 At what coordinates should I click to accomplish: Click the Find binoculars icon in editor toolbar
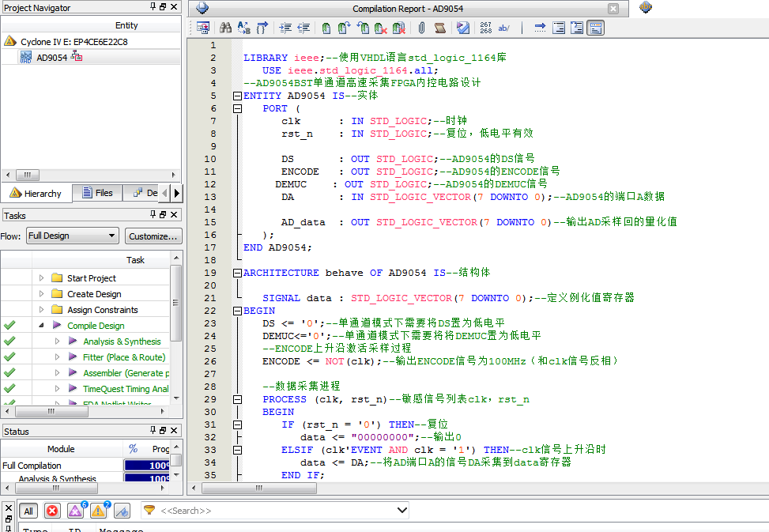(225, 28)
